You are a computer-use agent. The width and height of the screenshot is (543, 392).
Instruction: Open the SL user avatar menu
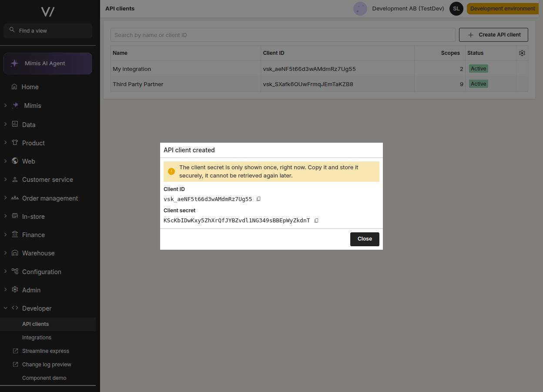pos(456,9)
